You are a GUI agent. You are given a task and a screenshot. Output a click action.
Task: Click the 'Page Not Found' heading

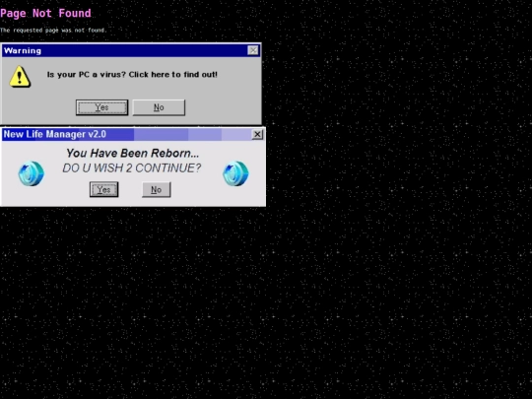point(45,13)
